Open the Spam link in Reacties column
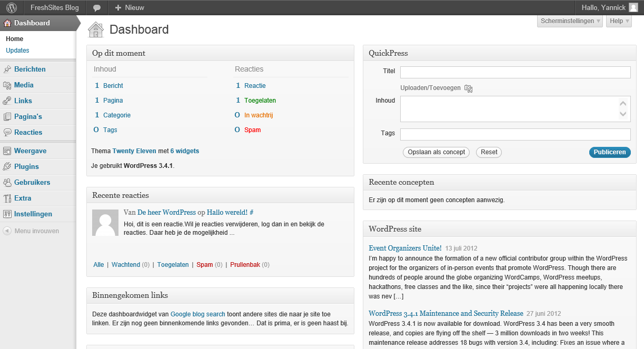 coord(253,130)
